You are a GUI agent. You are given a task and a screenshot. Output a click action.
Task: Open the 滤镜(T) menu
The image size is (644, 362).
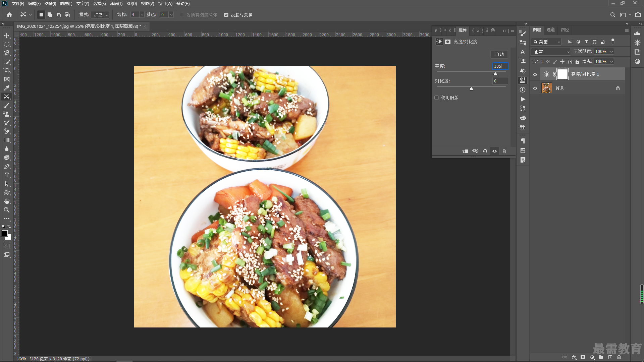[x=116, y=3]
